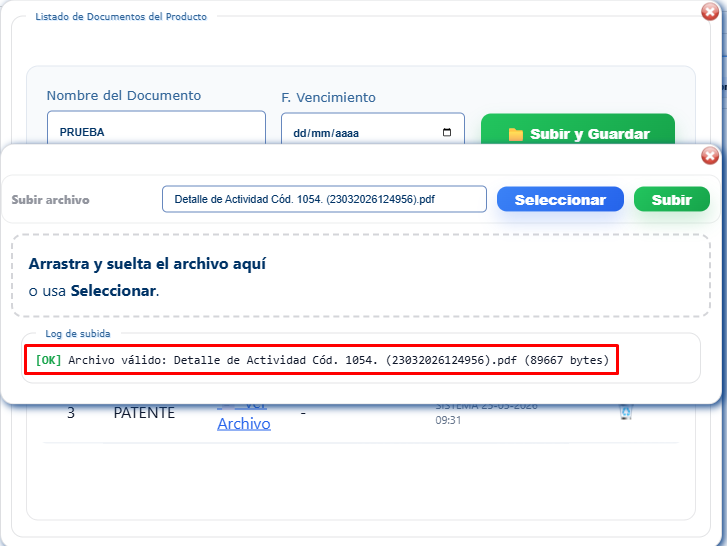Close the Listado de Documentos dialog
Screen dimensions: 727x546
coord(710,11)
